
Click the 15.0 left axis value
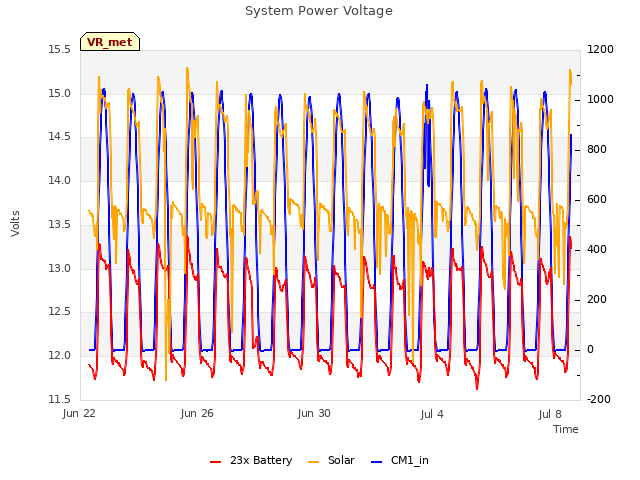coord(60,93)
